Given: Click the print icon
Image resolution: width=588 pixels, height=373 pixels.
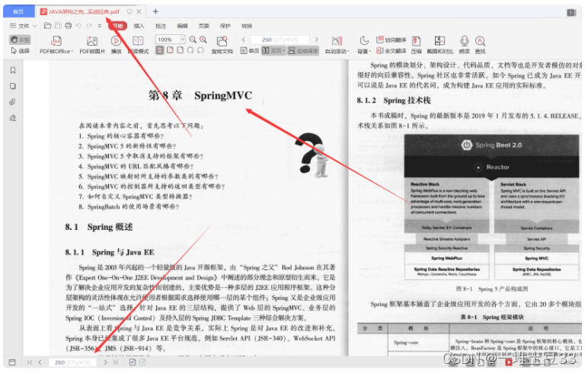Looking at the screenshot, I should point(69,26).
